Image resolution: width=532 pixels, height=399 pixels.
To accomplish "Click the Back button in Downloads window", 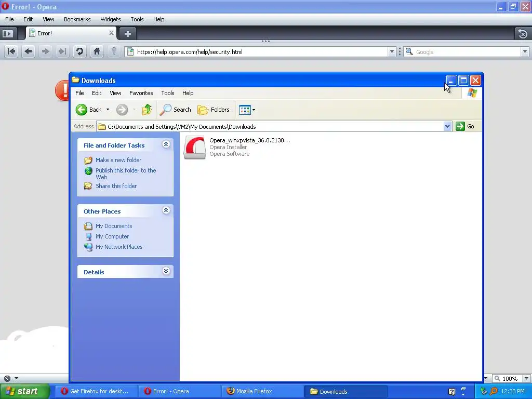I will tap(88, 110).
